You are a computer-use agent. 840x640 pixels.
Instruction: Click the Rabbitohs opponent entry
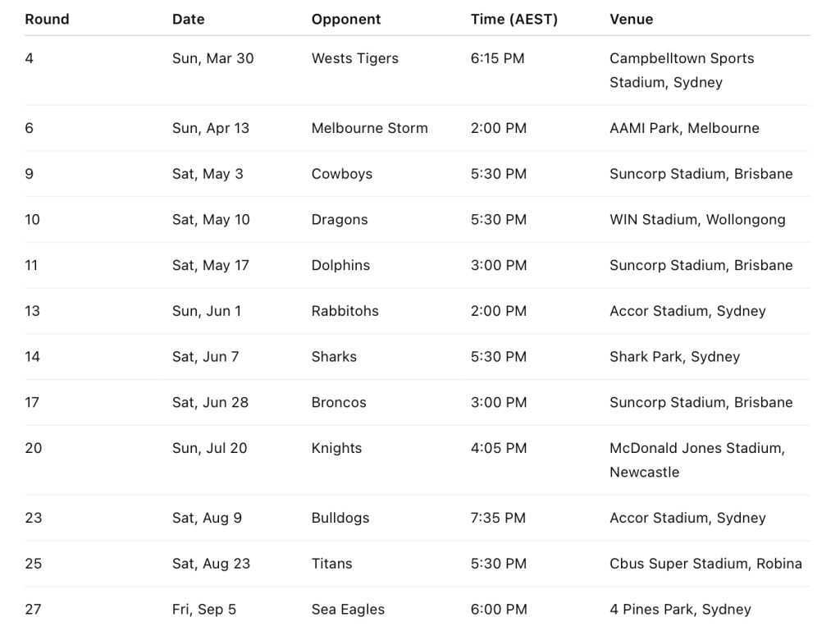point(345,311)
